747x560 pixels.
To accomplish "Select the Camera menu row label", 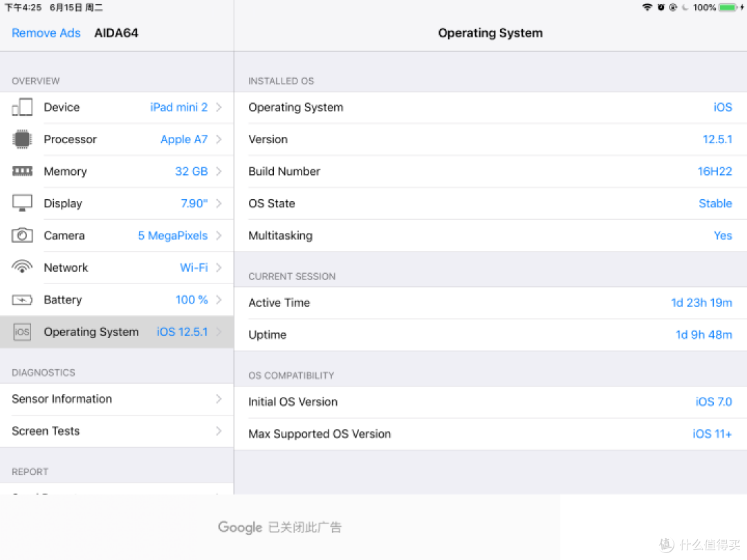I will tap(64, 235).
